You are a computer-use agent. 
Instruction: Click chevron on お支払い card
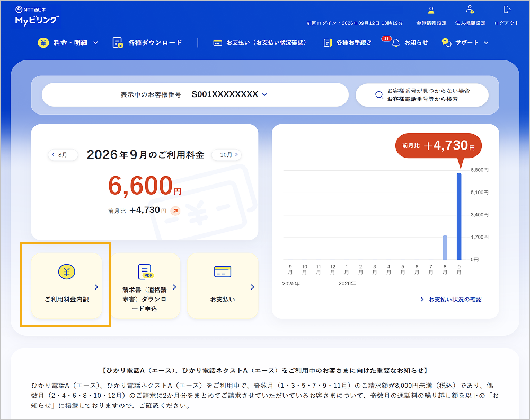252,287
